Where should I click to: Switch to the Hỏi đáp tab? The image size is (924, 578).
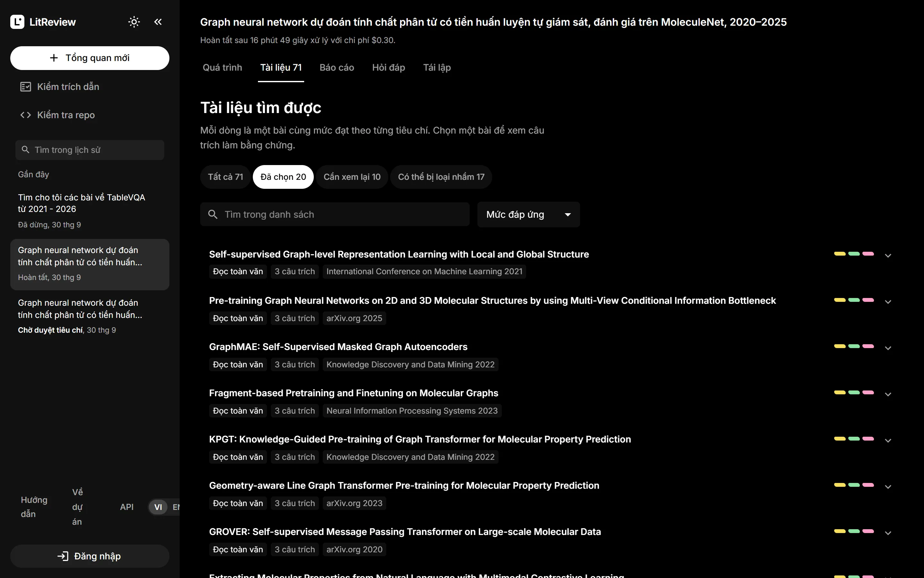(388, 68)
